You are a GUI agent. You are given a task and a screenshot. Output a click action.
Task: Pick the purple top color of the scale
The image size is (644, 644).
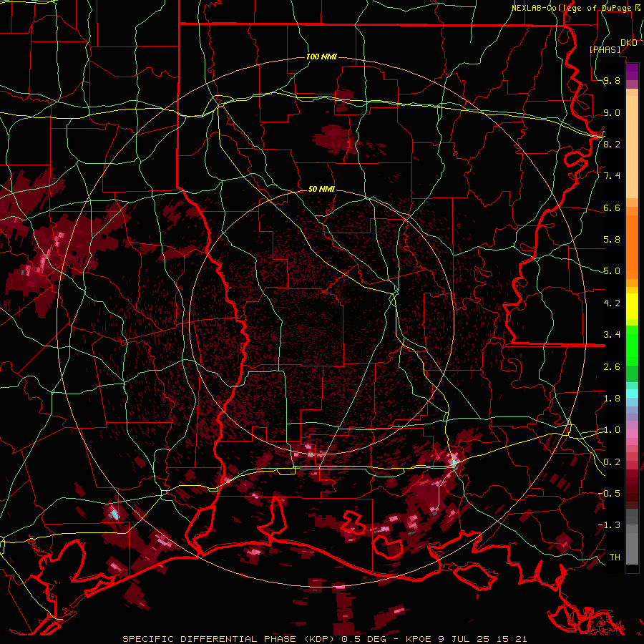point(632,72)
